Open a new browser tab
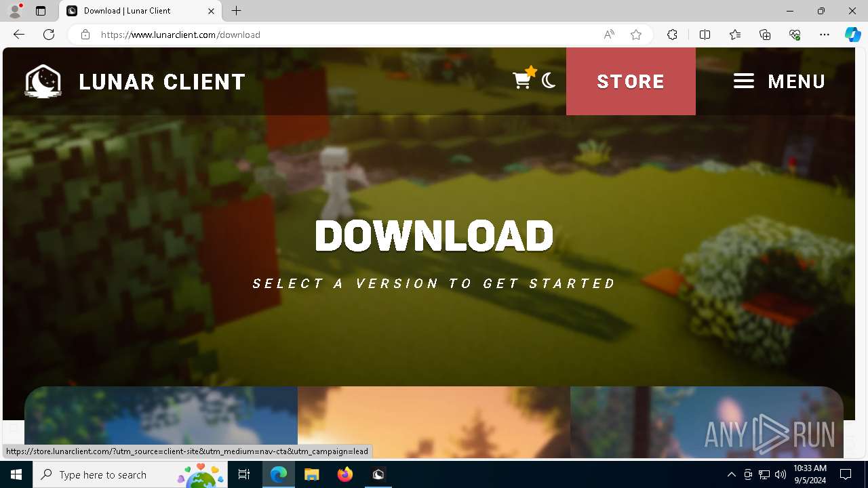The width and height of the screenshot is (868, 488). [237, 11]
